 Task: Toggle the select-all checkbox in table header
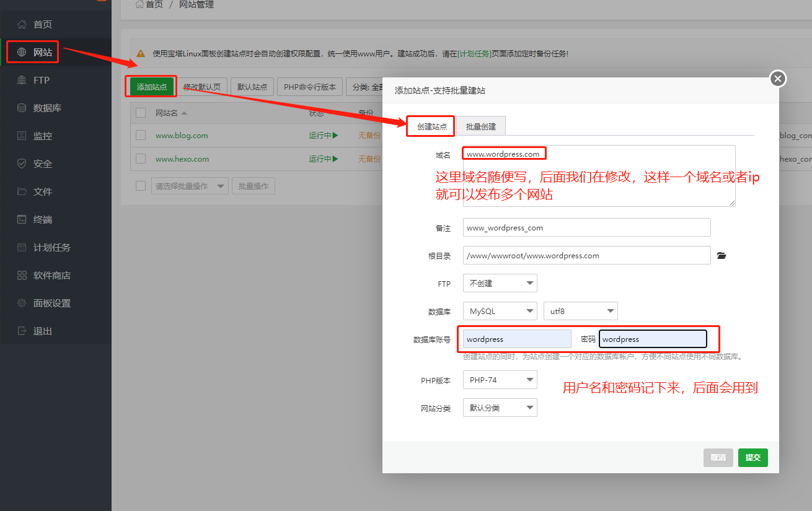pos(141,113)
